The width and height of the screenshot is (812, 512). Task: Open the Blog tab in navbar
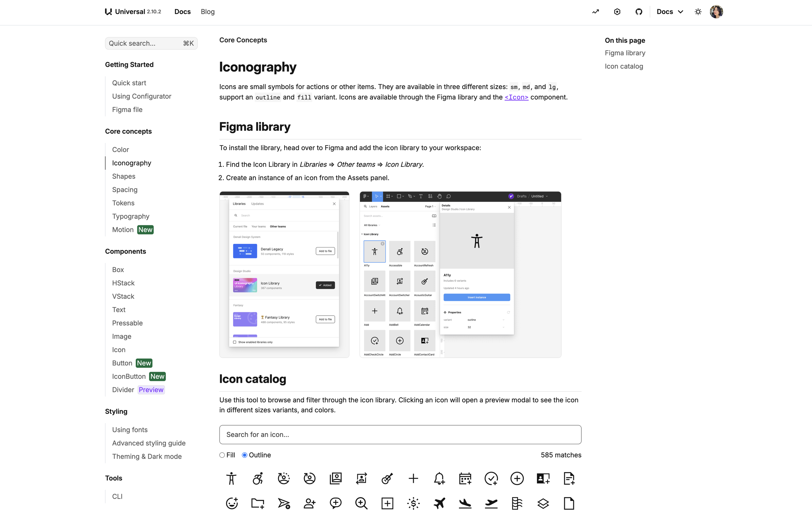point(208,12)
